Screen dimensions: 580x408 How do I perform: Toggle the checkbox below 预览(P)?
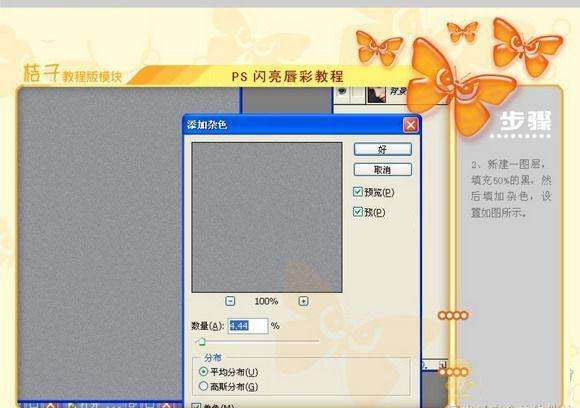tap(358, 212)
